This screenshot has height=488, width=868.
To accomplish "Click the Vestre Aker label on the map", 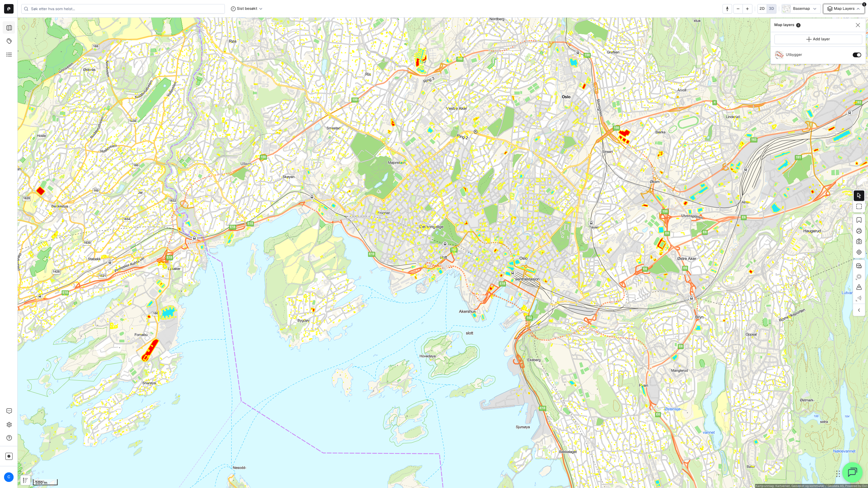I will click(x=456, y=108).
